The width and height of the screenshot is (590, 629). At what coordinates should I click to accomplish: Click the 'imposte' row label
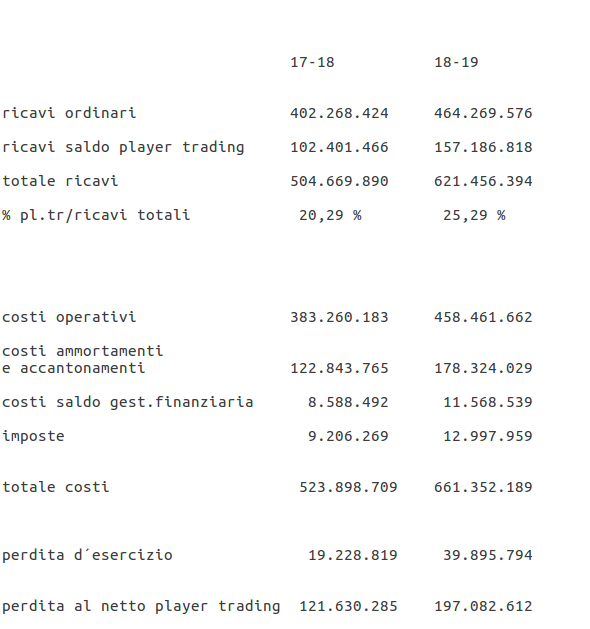(33, 436)
